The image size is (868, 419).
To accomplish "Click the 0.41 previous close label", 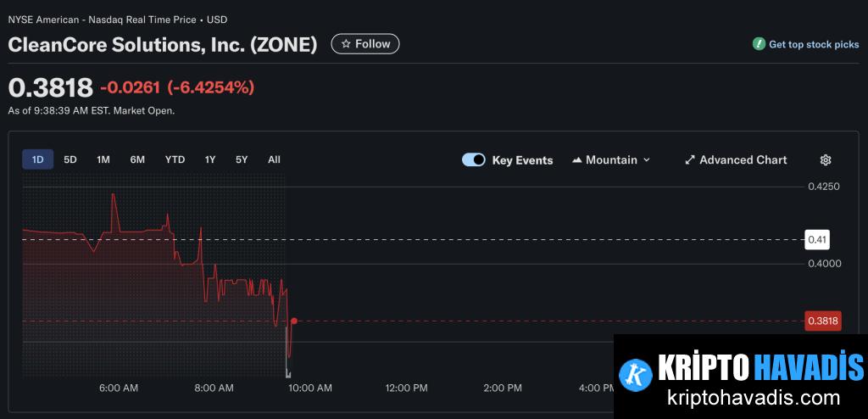I will click(x=817, y=240).
